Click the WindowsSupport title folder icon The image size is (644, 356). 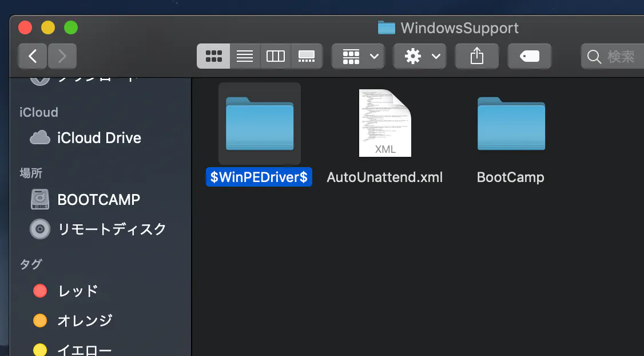pos(386,28)
